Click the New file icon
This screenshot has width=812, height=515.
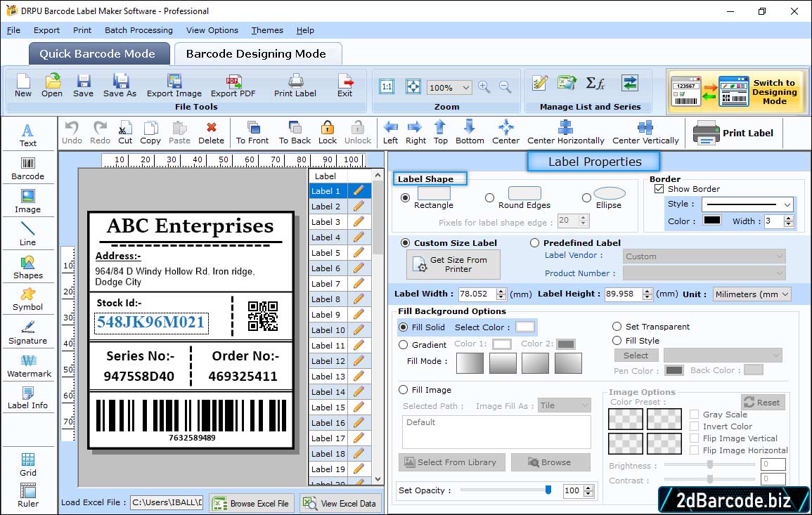[x=22, y=85]
